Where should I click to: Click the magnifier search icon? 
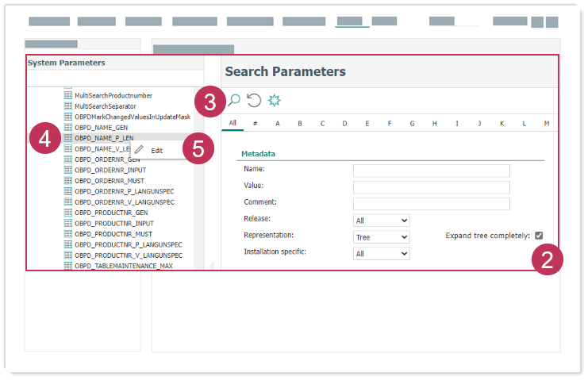pos(234,100)
